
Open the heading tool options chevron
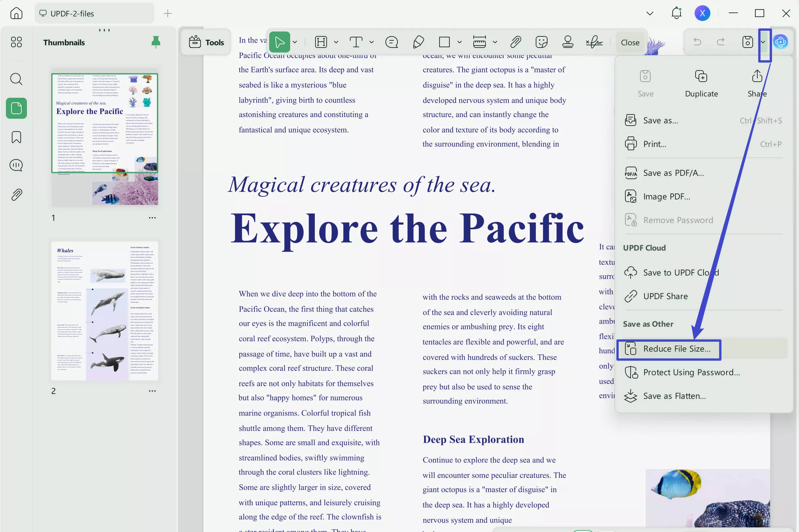coord(336,42)
